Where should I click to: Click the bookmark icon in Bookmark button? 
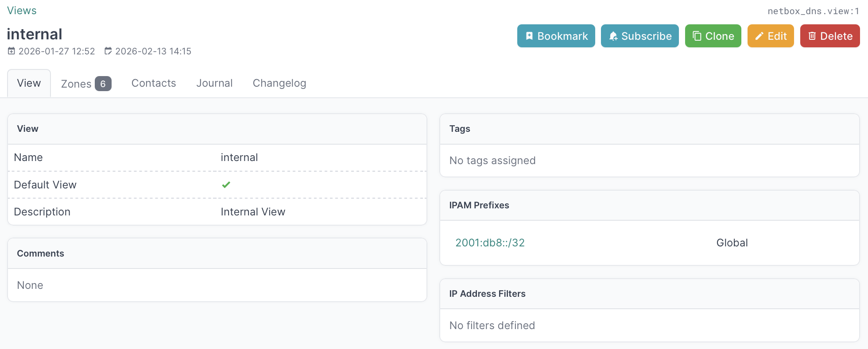(529, 36)
